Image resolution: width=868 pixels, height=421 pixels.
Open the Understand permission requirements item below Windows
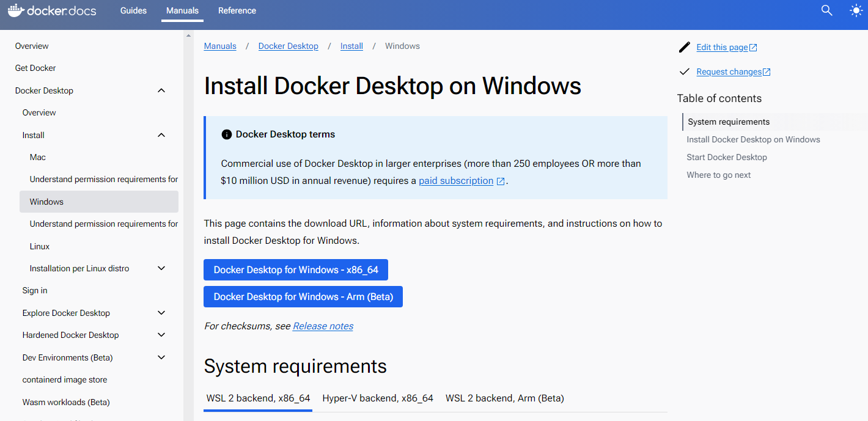click(x=104, y=224)
